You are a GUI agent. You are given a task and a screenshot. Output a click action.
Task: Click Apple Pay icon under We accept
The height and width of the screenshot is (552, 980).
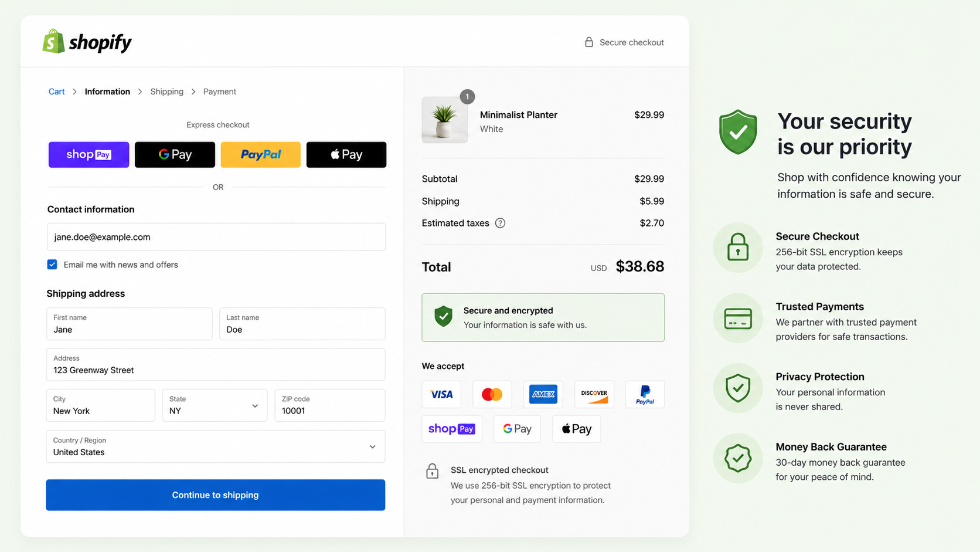pyautogui.click(x=577, y=429)
